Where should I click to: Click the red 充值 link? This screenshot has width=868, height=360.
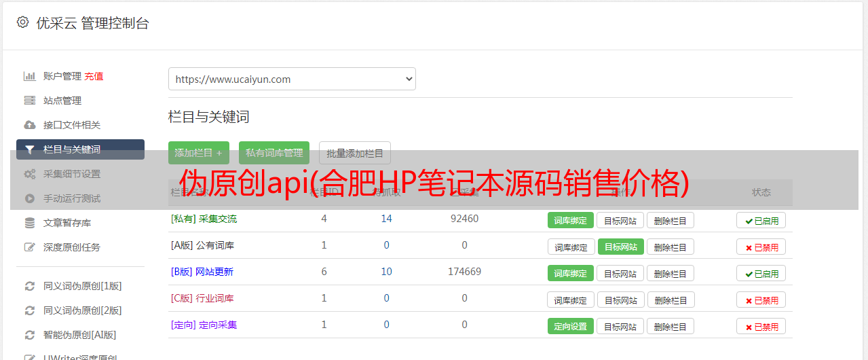pos(94,76)
